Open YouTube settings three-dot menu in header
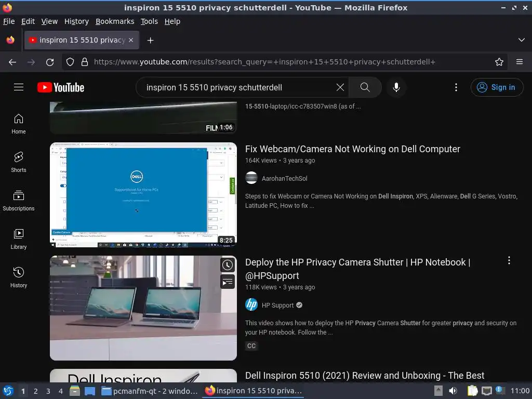The height and width of the screenshot is (399, 532). tap(456, 87)
